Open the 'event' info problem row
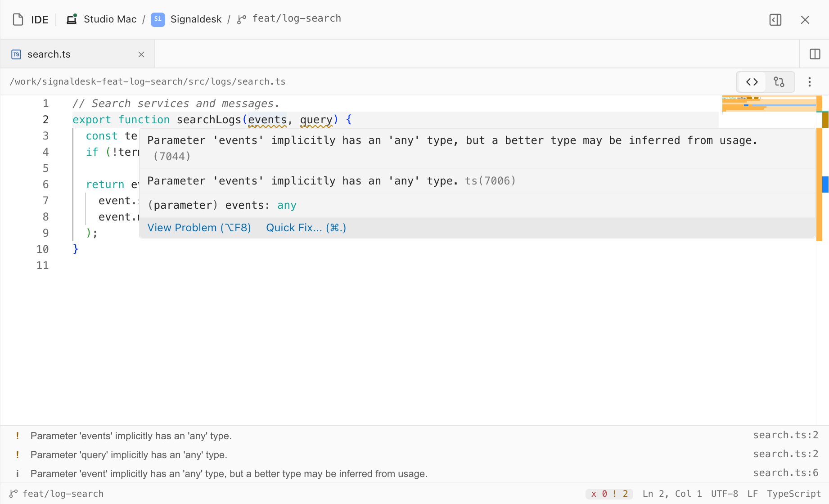Viewport: 829px width, 504px height. click(x=414, y=473)
